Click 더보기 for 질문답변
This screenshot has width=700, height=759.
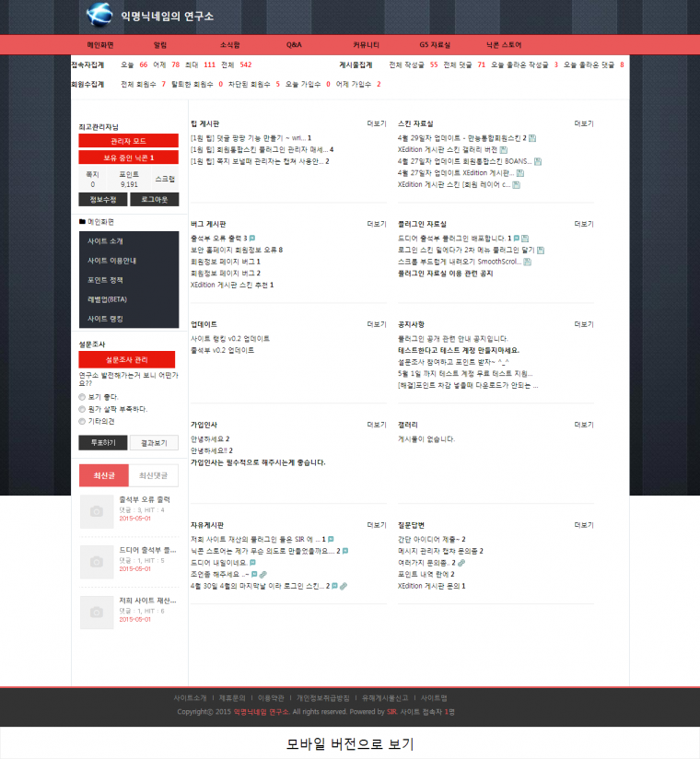tap(584, 525)
